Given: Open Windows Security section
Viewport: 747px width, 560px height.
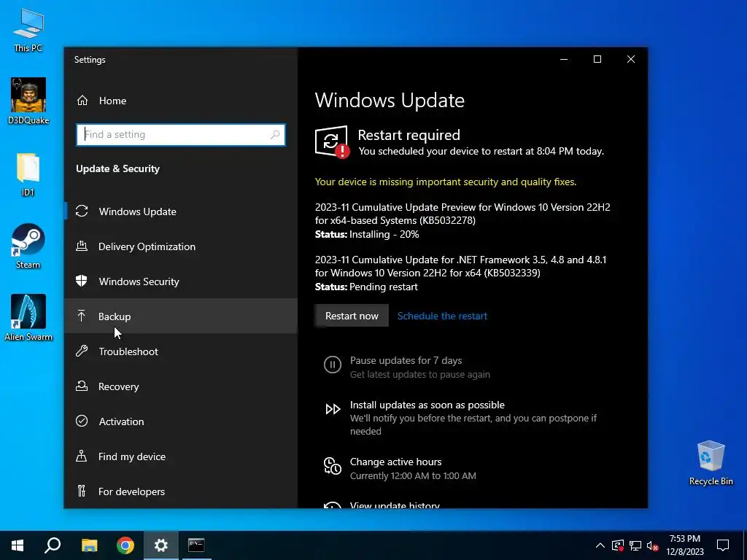Looking at the screenshot, I should tap(181, 281).
